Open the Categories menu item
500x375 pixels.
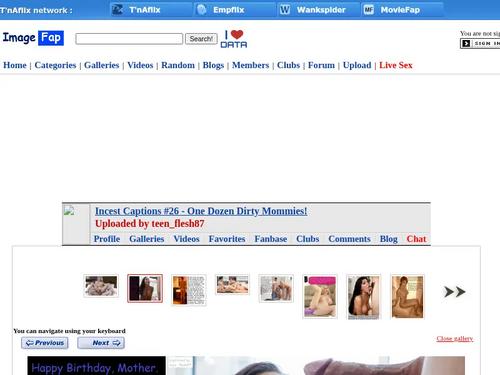55,65
